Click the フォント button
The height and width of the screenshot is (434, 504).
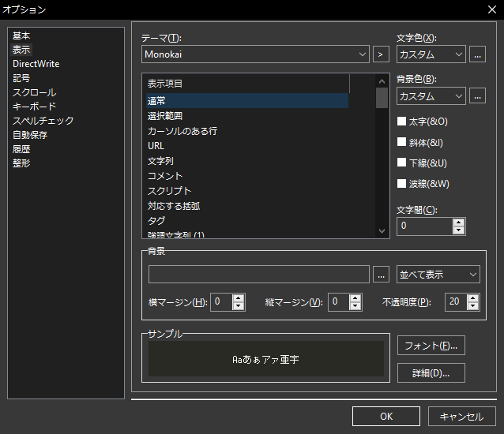pos(431,346)
